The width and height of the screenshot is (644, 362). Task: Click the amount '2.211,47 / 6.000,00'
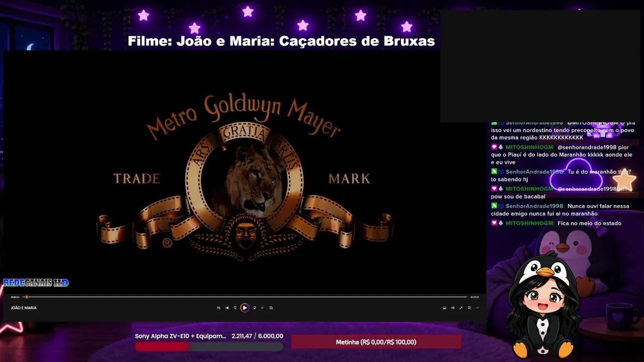(257, 336)
